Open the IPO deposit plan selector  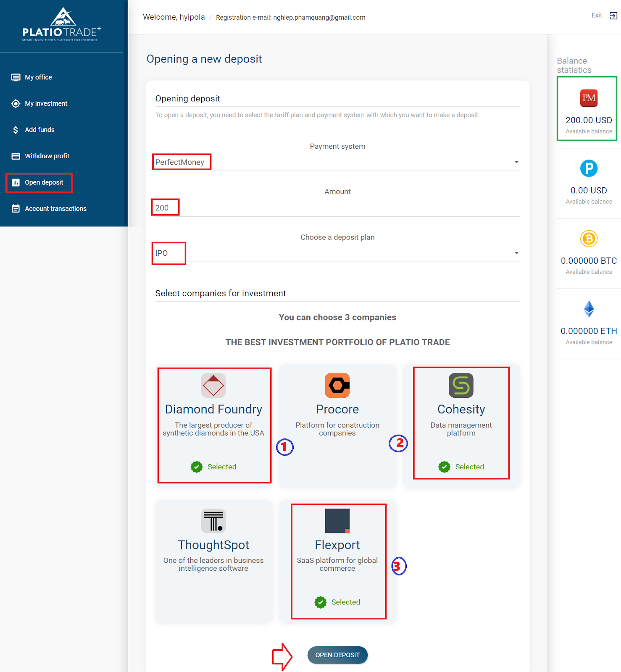click(337, 253)
